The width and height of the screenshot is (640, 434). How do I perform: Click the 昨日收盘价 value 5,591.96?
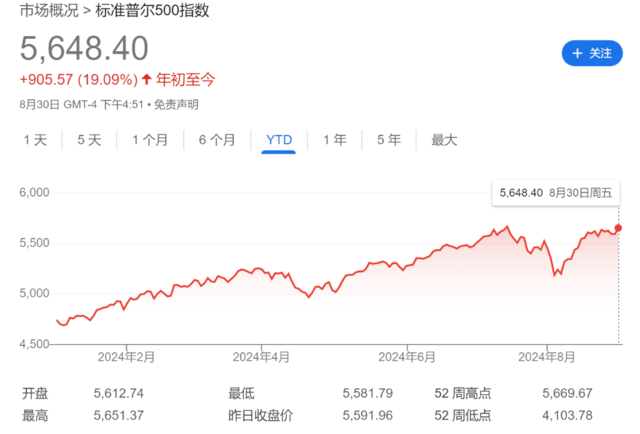tap(367, 416)
